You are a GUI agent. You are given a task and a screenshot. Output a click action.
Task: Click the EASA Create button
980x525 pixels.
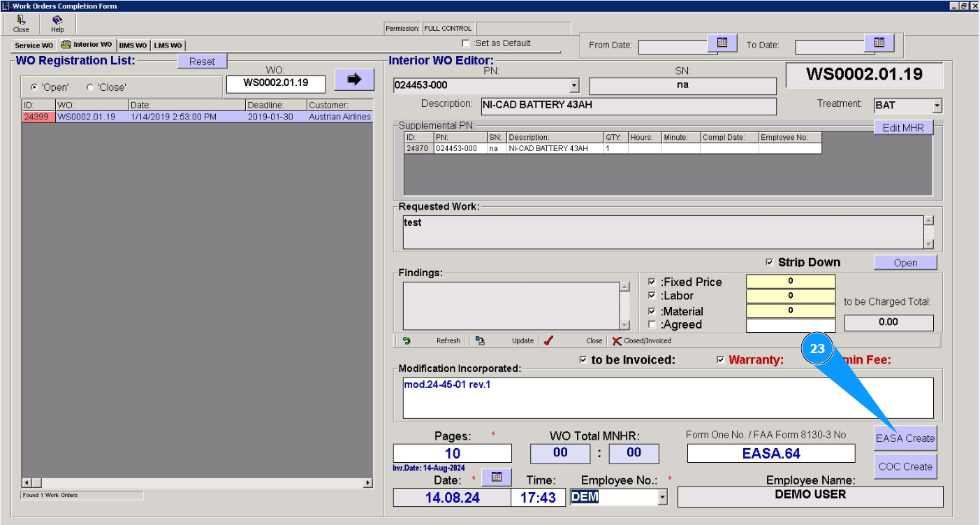(x=905, y=438)
